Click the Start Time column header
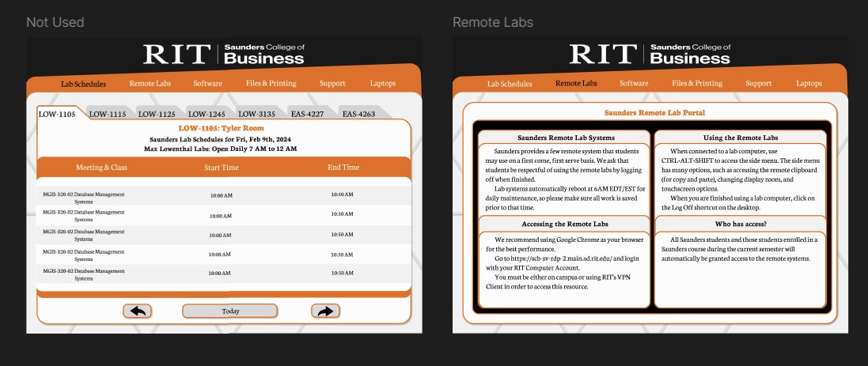Screen dimensions: 868x366 pyautogui.click(x=222, y=168)
